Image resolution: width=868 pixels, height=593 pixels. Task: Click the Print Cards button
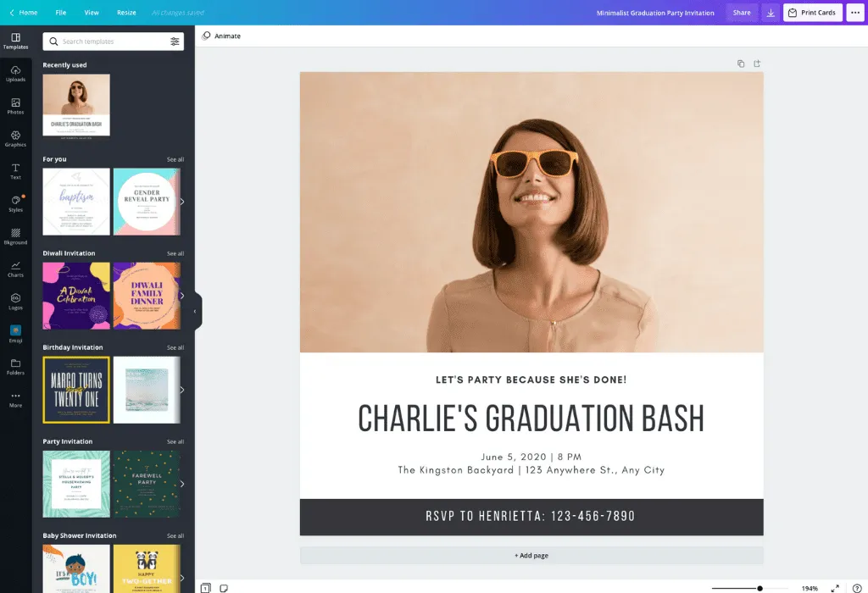tap(813, 13)
